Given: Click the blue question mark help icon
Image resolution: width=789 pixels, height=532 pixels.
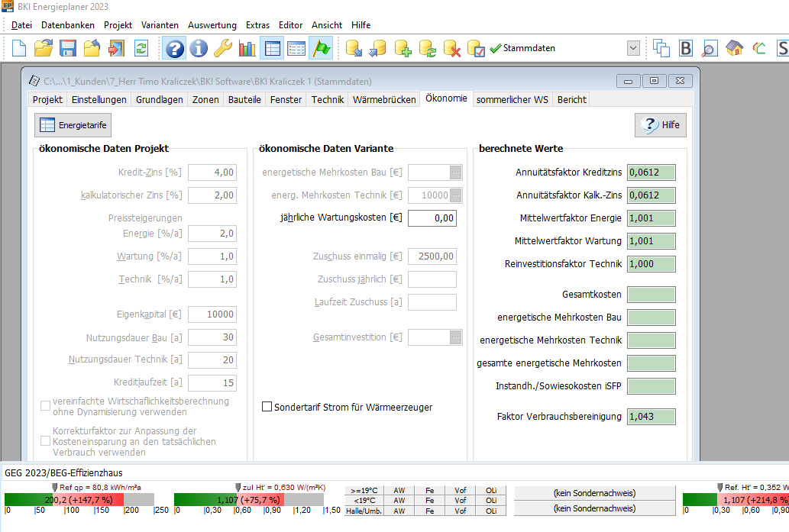Looking at the screenshot, I should pyautogui.click(x=174, y=49).
